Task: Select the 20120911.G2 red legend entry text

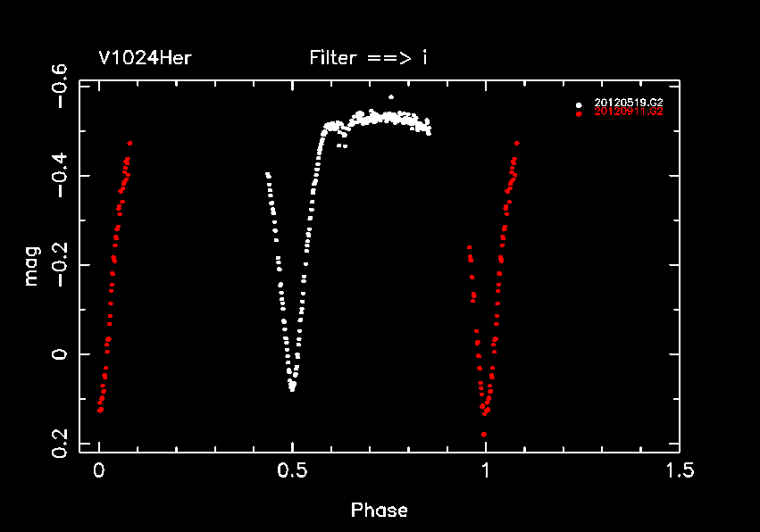Action: point(629,112)
